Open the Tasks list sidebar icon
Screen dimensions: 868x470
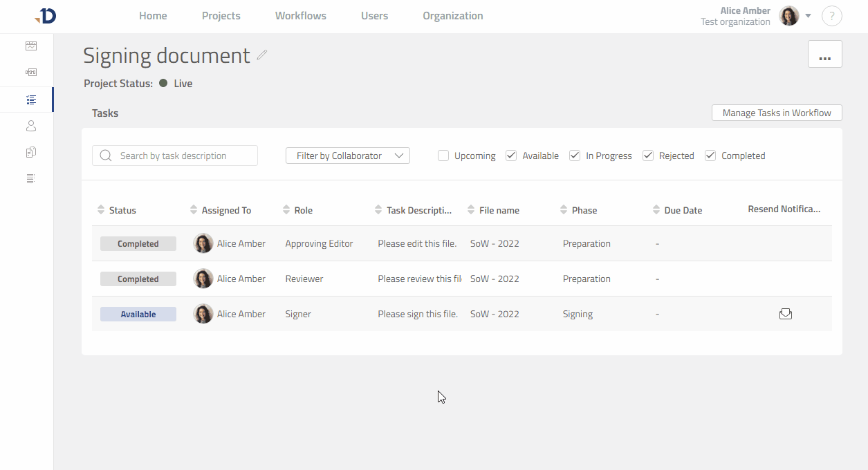tap(30, 99)
